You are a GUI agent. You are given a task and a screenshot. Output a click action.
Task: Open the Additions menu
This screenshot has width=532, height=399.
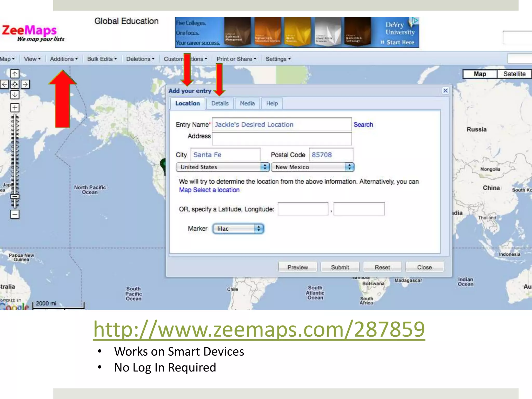pos(64,59)
